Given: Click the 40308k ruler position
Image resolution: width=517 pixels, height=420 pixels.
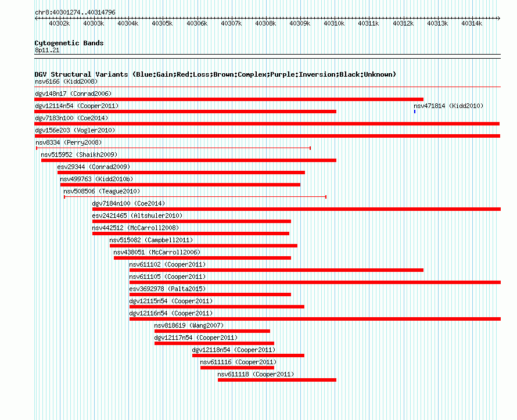Looking at the screenshot, I should 265,23.
